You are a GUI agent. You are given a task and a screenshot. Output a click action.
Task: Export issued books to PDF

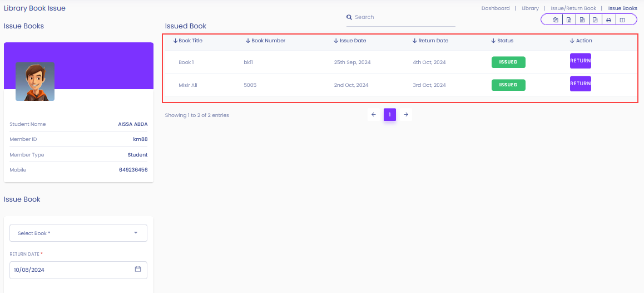pos(595,19)
